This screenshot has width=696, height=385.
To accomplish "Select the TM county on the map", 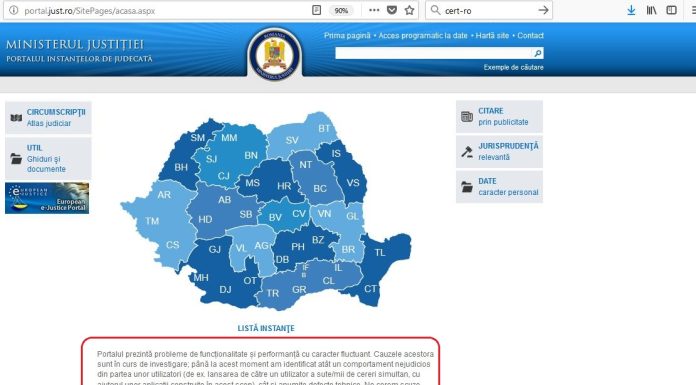I will coord(152,221).
